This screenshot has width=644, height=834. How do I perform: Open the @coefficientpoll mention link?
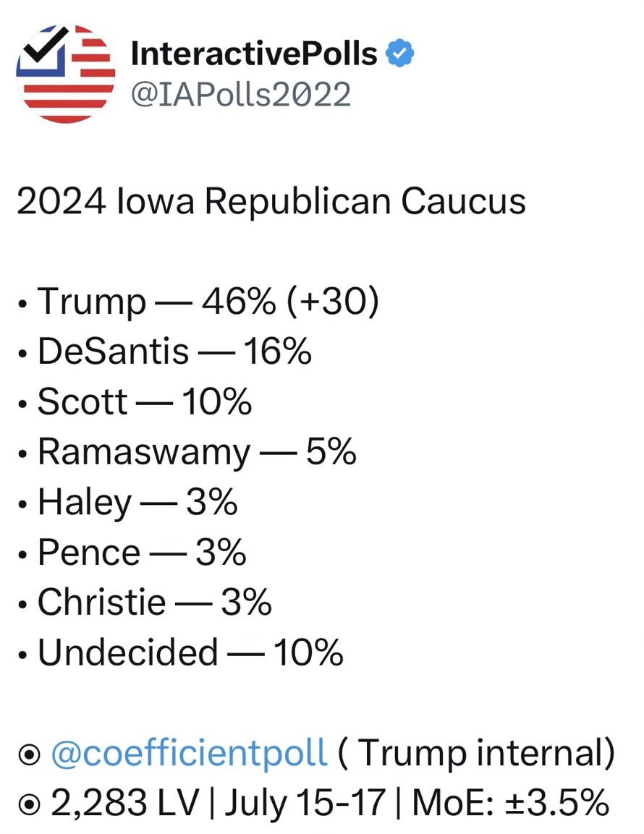(190, 753)
